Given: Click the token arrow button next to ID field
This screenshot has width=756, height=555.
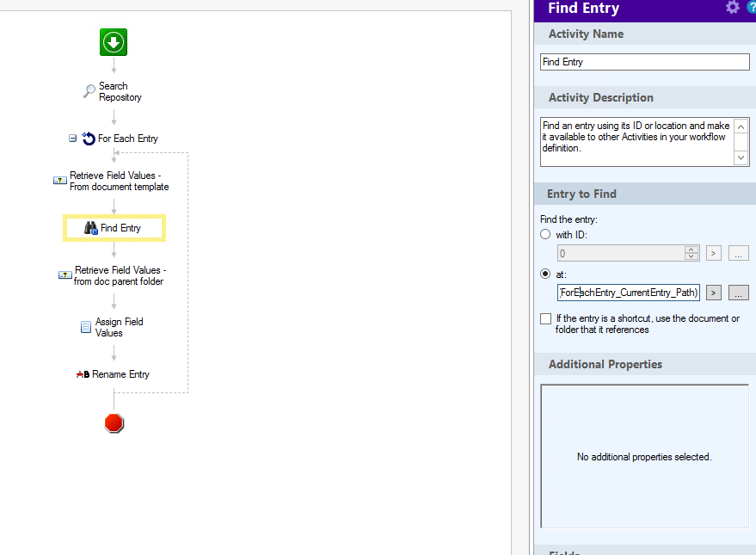Looking at the screenshot, I should click(x=714, y=253).
